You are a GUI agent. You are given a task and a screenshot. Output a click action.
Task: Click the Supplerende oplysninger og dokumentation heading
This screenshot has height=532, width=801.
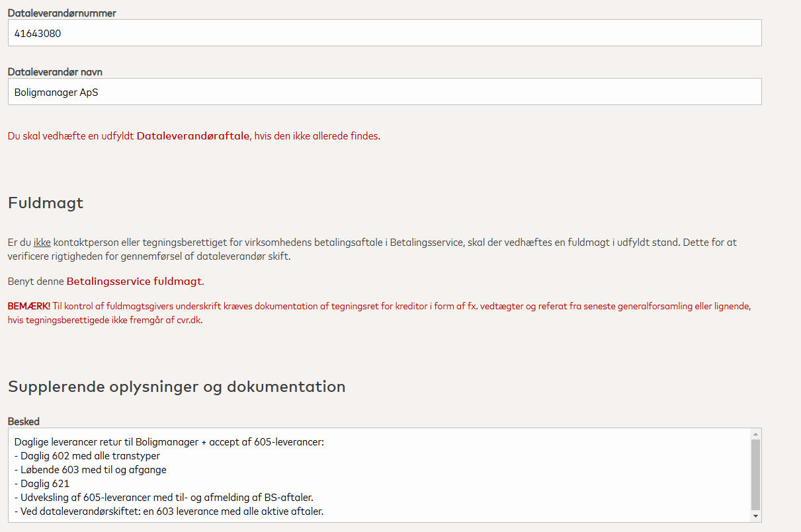point(177,387)
